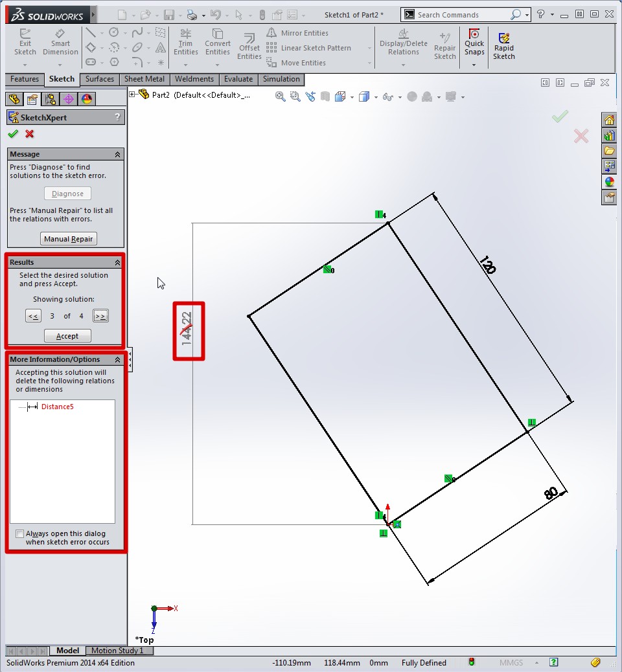Select the Trim Entities tool

pyautogui.click(x=186, y=43)
